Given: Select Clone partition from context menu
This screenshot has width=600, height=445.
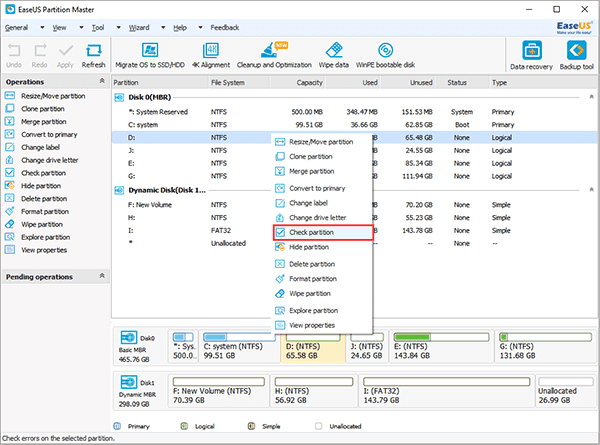Looking at the screenshot, I should 321,156.
